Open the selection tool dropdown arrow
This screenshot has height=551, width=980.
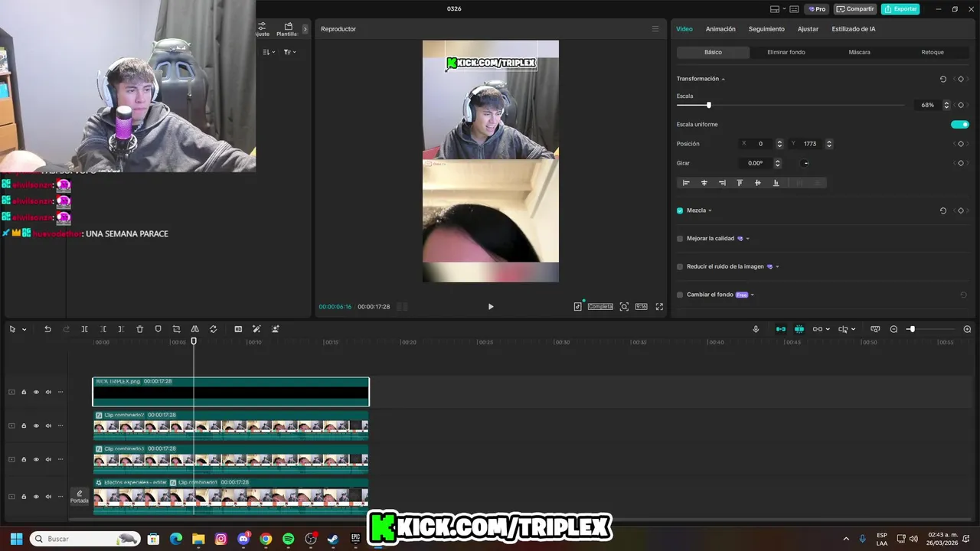tap(24, 329)
